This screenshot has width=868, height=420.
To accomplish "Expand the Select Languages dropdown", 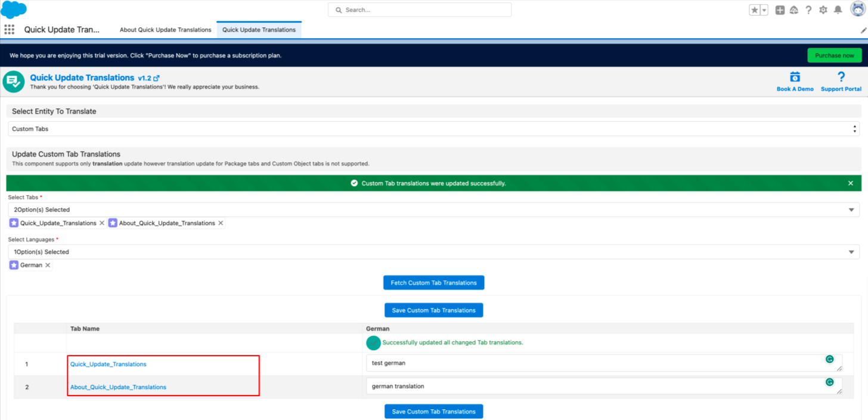I will (x=434, y=252).
